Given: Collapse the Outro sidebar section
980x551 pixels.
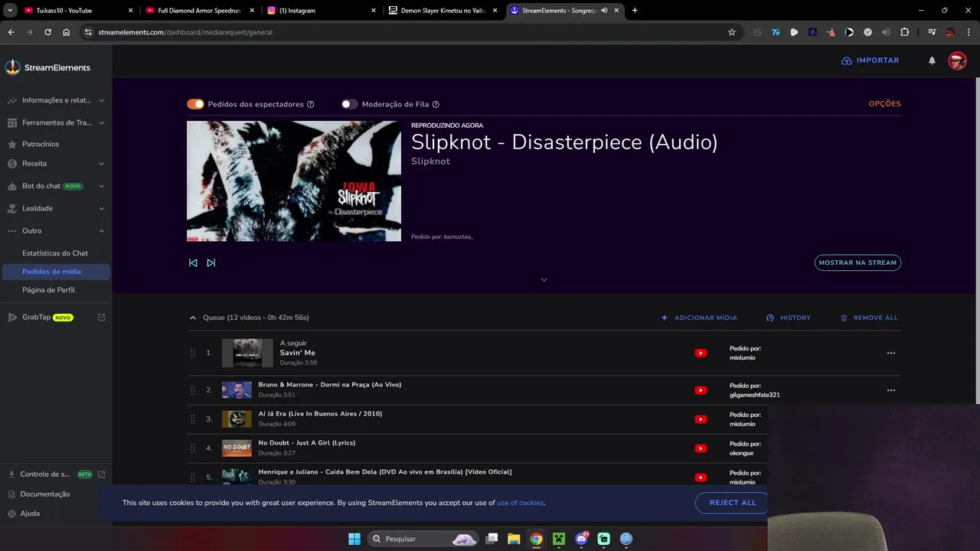Looking at the screenshot, I should coord(101,231).
